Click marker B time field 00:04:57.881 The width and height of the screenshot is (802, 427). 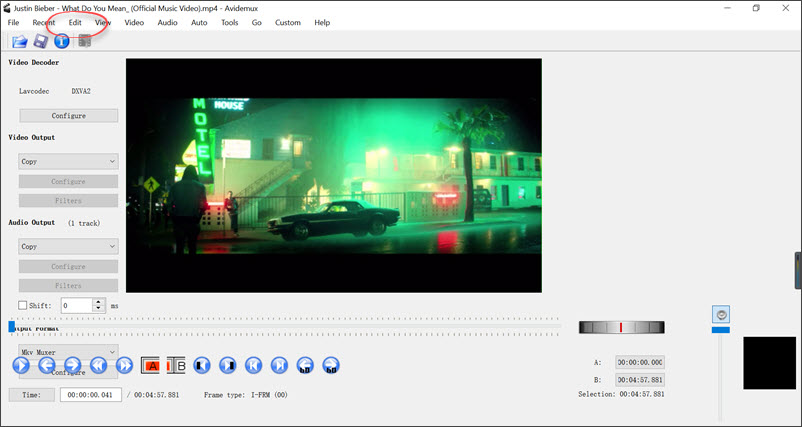(640, 380)
